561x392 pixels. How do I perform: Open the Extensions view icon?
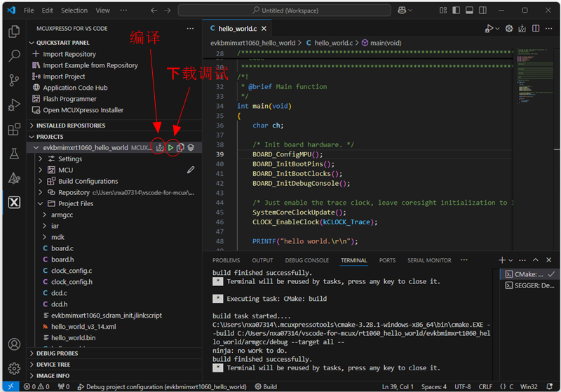coord(14,130)
